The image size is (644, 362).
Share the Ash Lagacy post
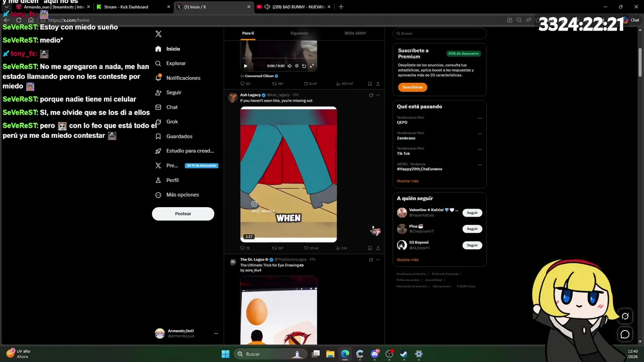[x=378, y=248]
